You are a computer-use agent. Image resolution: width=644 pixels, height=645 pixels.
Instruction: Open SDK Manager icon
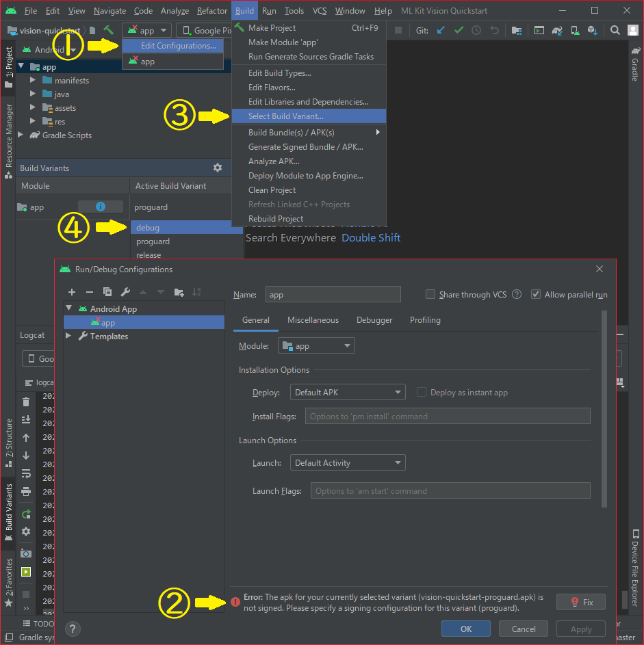pyautogui.click(x=593, y=31)
